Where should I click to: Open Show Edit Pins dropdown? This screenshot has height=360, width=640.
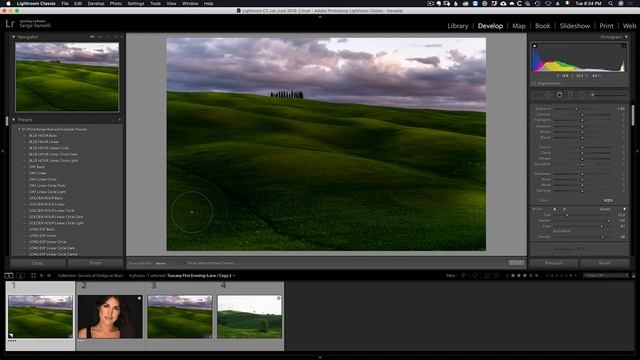[162, 263]
